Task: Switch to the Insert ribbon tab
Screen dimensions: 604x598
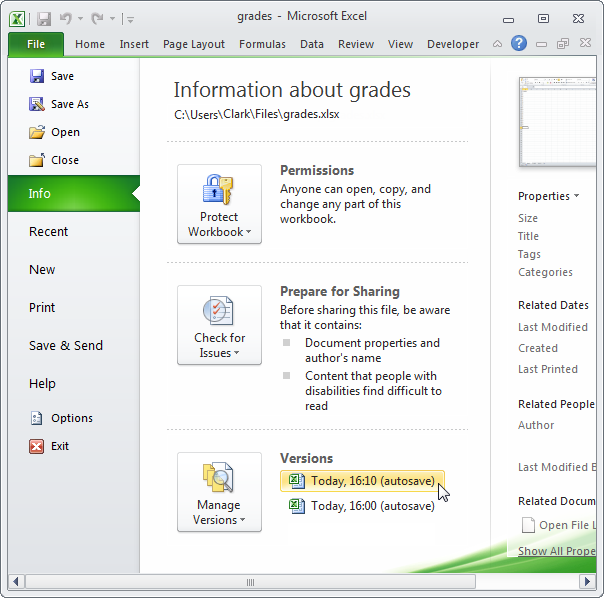Action: tap(134, 44)
